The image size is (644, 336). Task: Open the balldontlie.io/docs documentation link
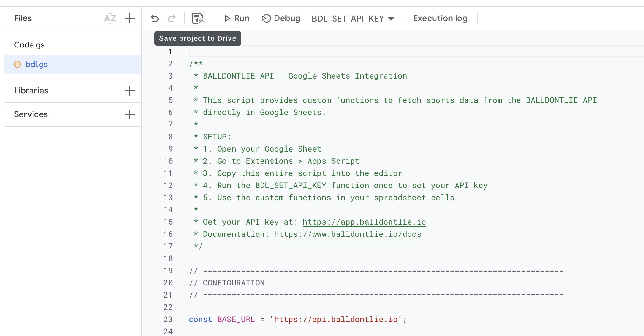[x=348, y=234]
